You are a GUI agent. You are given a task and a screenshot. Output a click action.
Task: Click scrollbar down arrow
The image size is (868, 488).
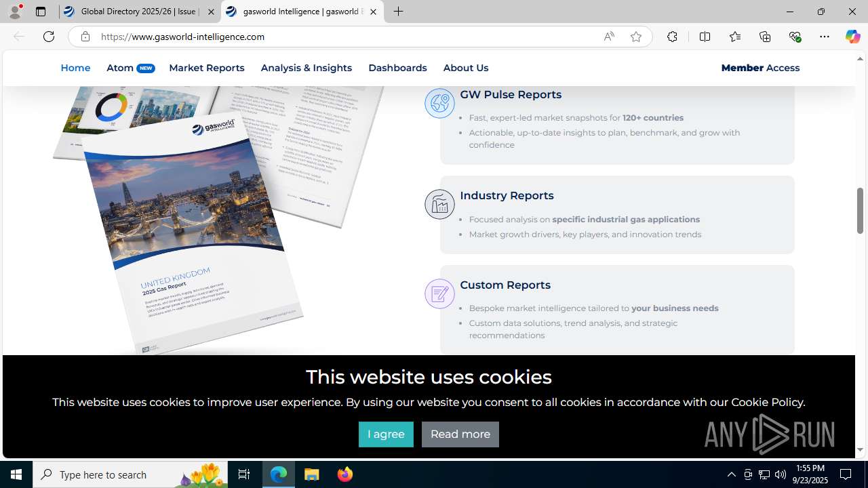(x=860, y=449)
